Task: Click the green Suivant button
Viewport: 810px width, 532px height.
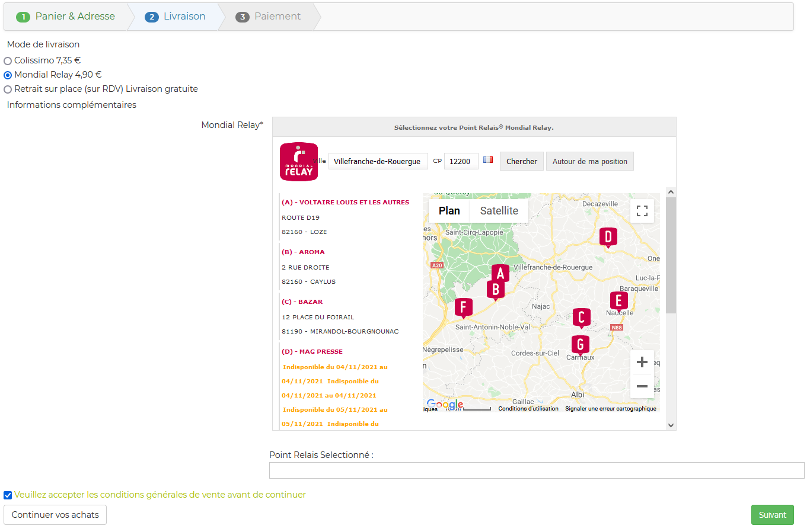Action: click(x=772, y=515)
